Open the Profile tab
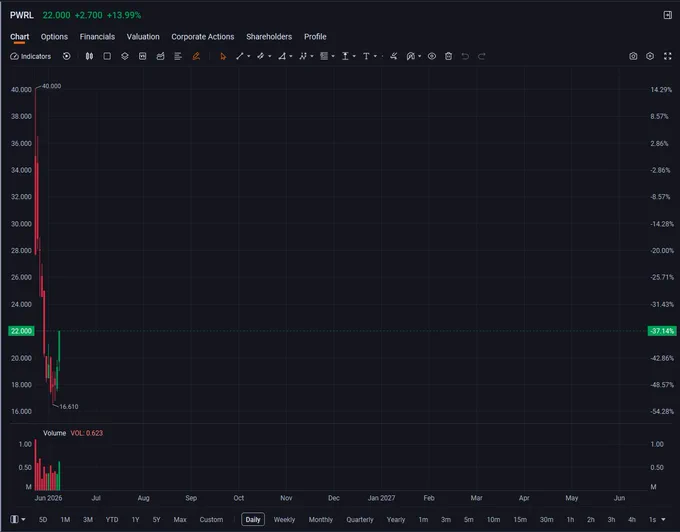 315,37
